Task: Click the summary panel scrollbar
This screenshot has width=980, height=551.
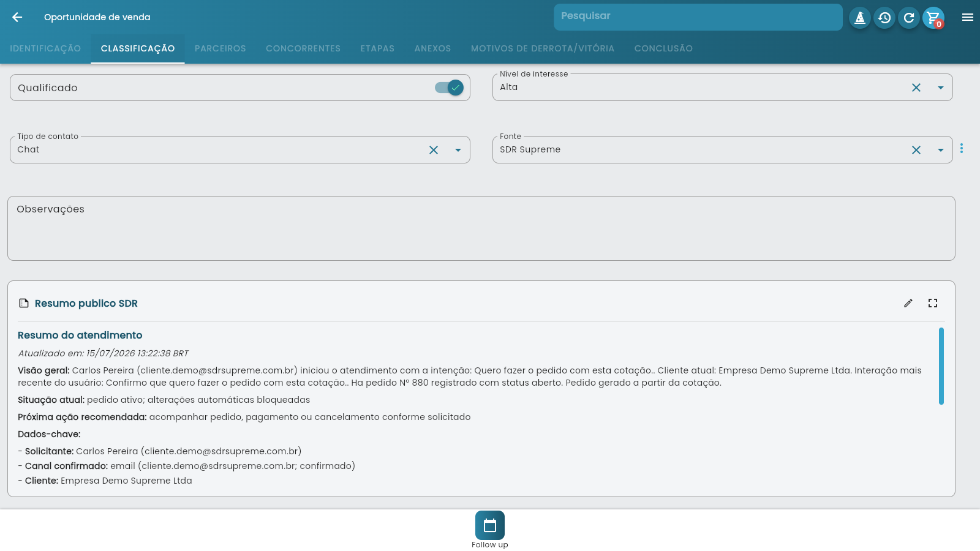Action: (941, 366)
